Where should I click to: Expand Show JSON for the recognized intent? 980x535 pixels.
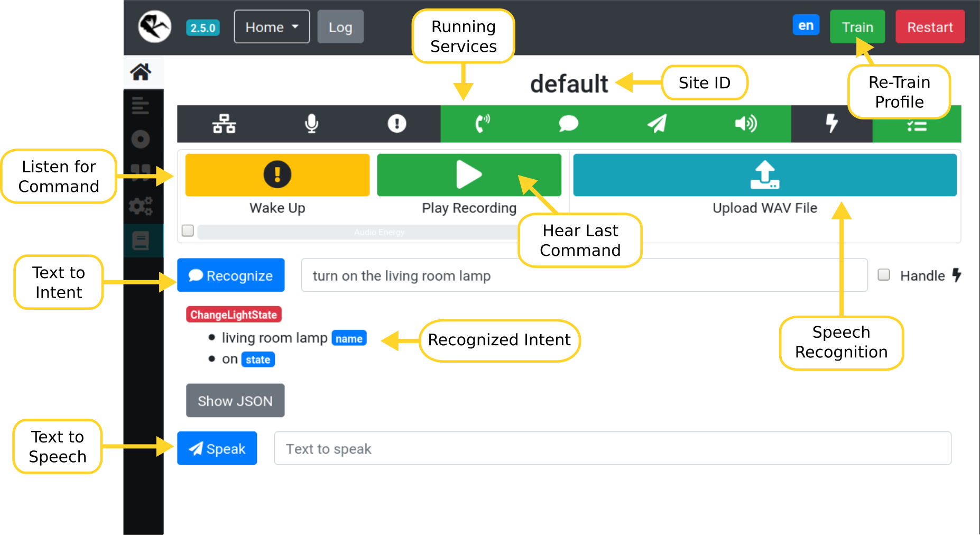pos(235,400)
